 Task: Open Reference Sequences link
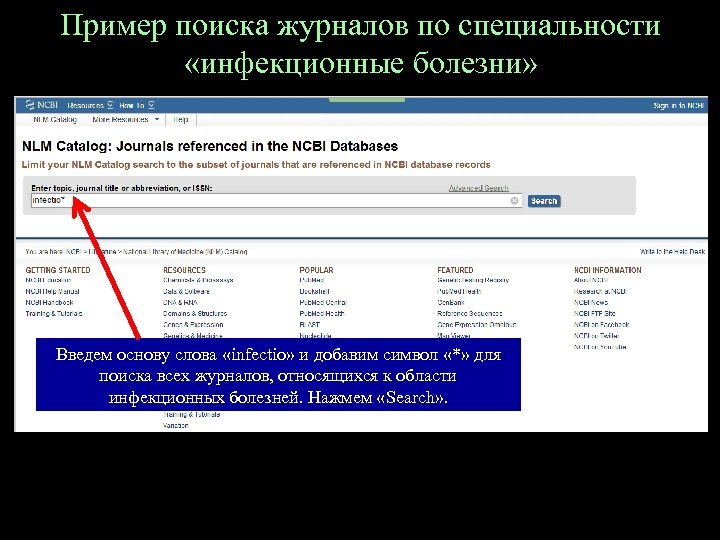pos(470,314)
